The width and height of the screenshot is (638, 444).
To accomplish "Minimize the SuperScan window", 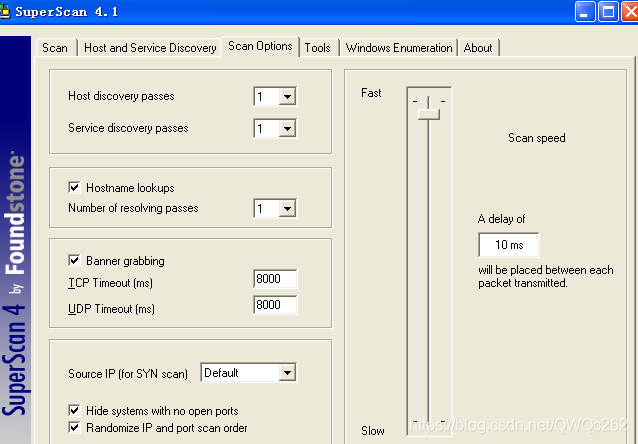I will click(x=585, y=11).
